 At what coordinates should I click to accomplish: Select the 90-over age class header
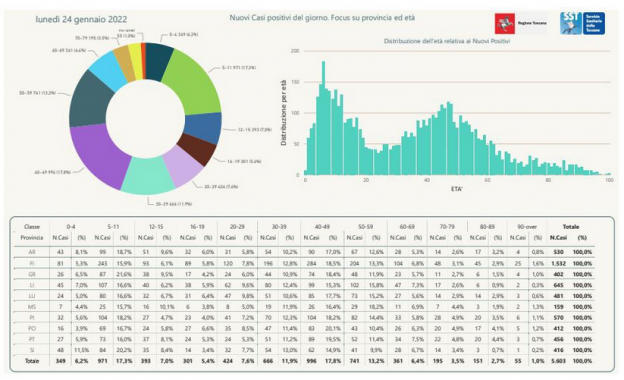[x=527, y=226]
